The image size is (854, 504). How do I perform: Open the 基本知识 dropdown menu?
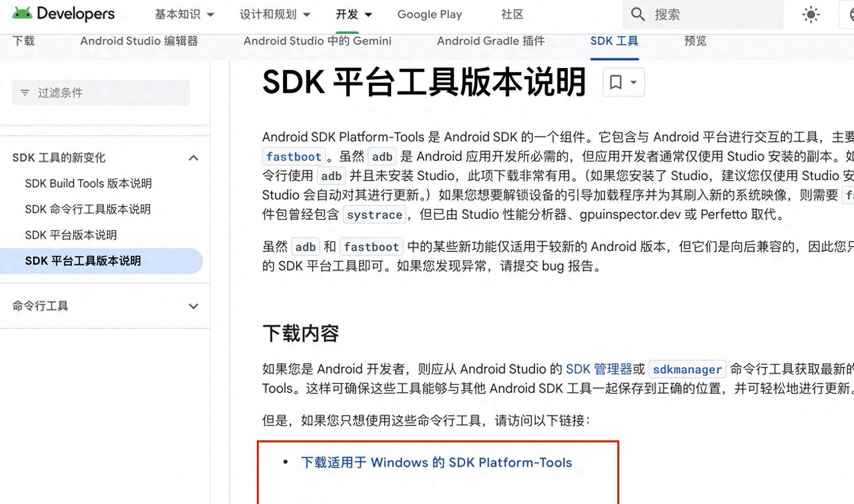coord(185,14)
